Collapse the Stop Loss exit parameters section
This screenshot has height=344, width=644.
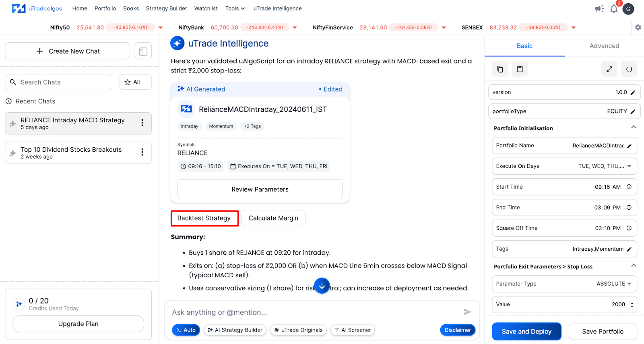(x=634, y=266)
